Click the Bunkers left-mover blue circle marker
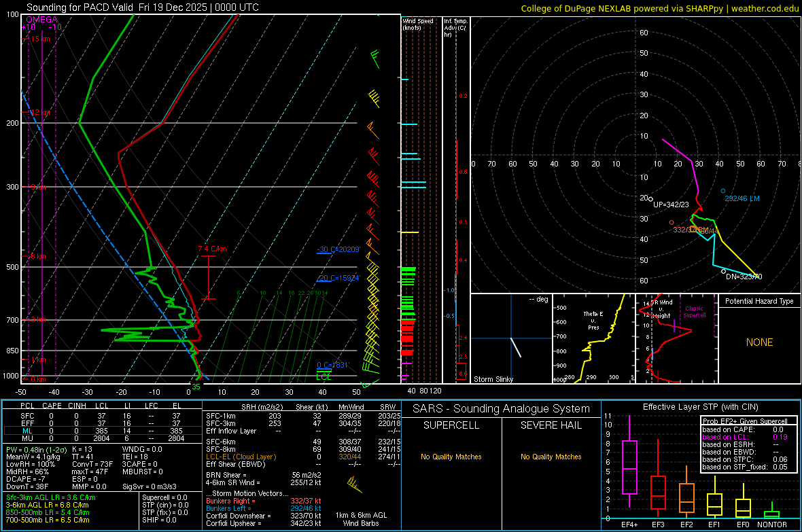The width and height of the screenshot is (802, 532). pos(722,192)
